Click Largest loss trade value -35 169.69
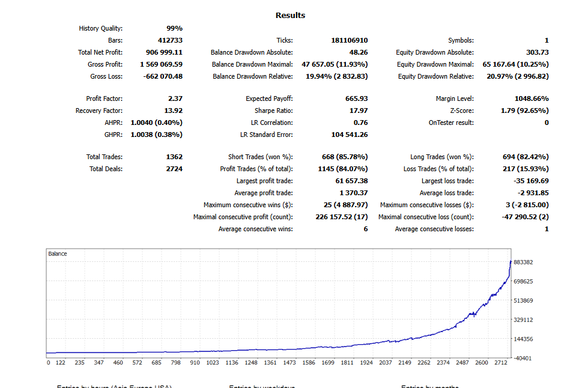The height and width of the screenshot is (388, 588). click(531, 181)
